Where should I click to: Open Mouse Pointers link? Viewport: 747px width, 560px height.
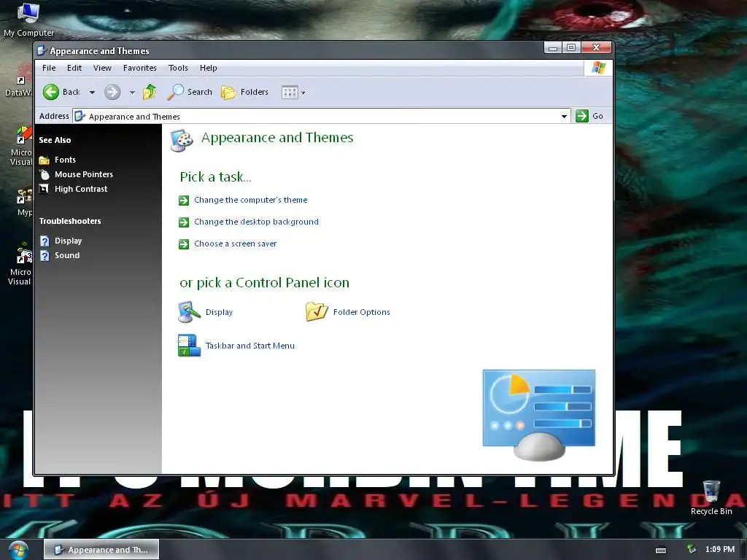pyautogui.click(x=84, y=174)
